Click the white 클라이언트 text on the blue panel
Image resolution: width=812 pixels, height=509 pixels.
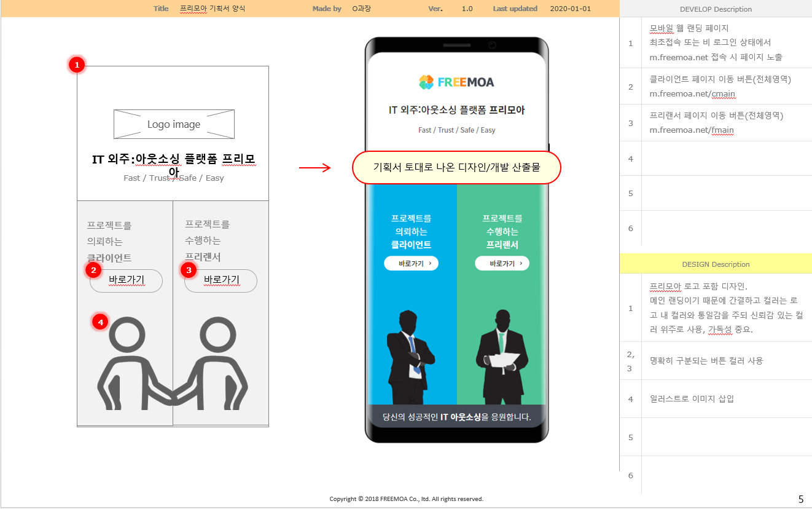pyautogui.click(x=411, y=245)
